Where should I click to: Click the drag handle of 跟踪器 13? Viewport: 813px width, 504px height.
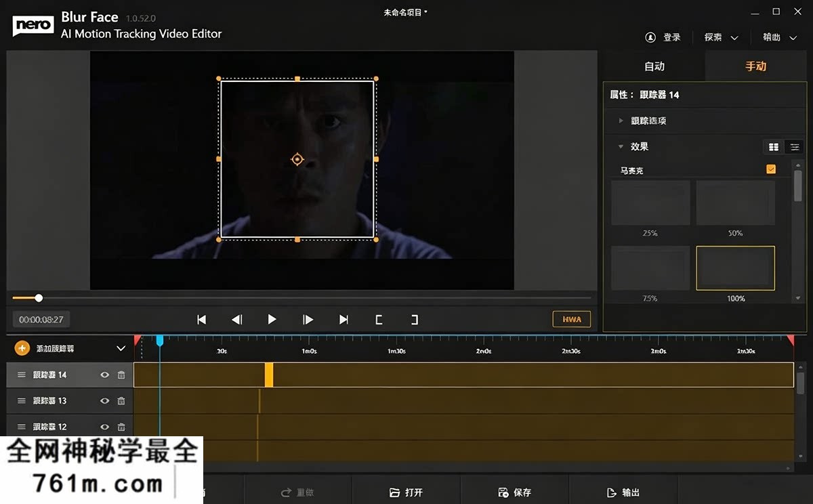pyautogui.click(x=22, y=401)
